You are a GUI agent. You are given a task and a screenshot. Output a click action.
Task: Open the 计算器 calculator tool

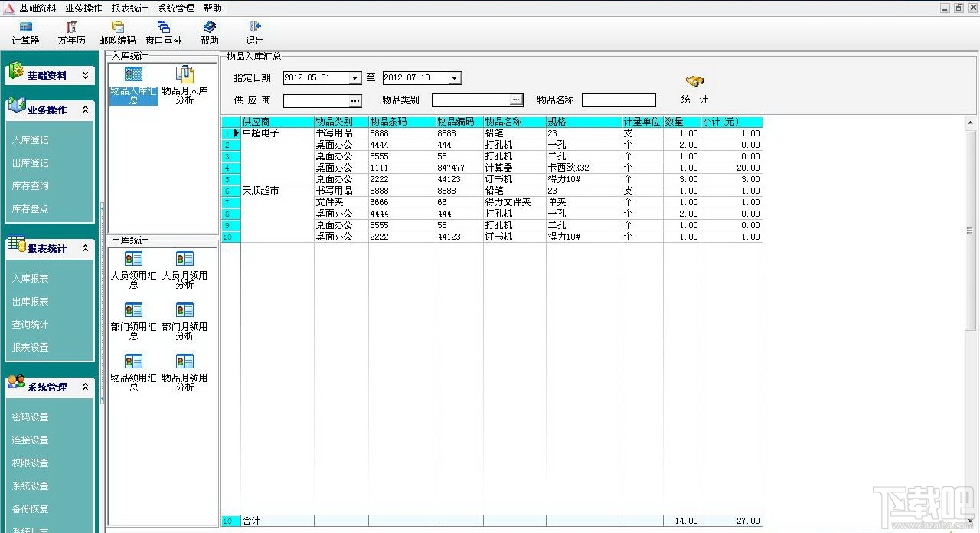point(25,33)
